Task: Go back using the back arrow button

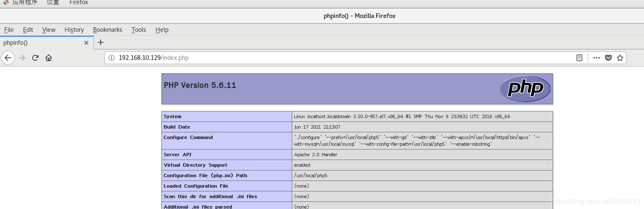Action: click(8, 58)
